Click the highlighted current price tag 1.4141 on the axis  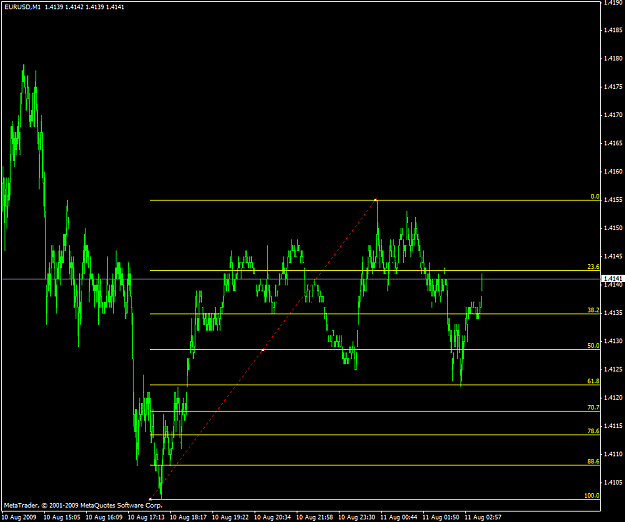tap(612, 279)
